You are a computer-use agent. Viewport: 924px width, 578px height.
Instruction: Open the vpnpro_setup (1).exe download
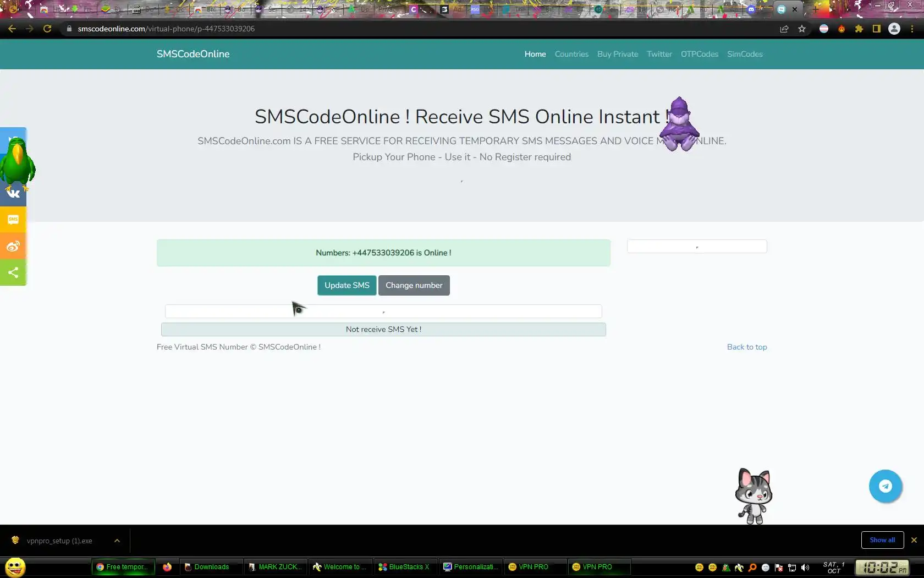59,541
